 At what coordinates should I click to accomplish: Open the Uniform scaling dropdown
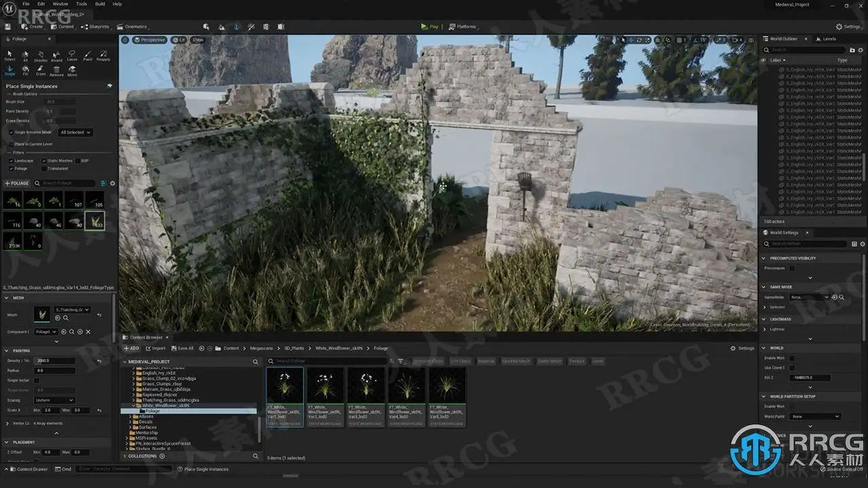54,400
